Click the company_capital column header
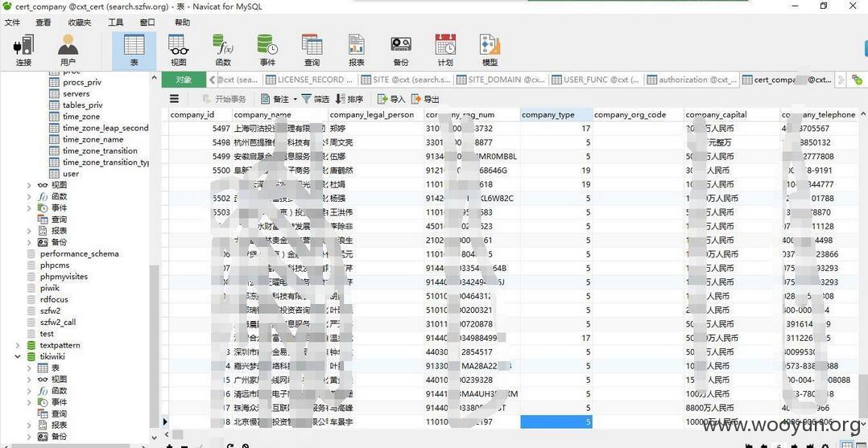 coord(731,114)
